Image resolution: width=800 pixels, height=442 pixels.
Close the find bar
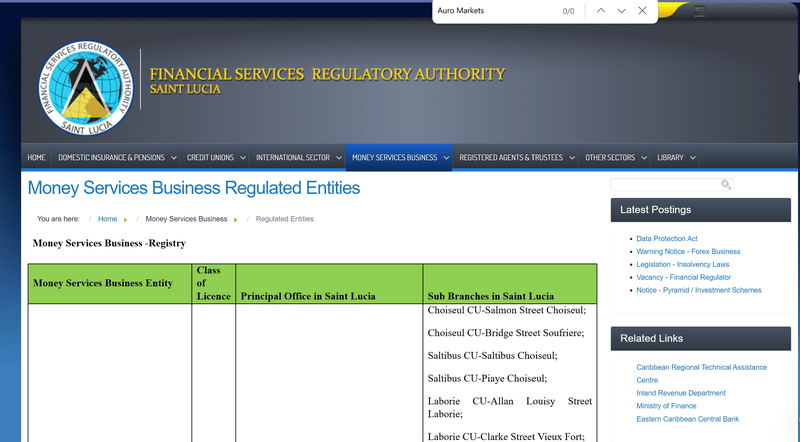click(642, 11)
